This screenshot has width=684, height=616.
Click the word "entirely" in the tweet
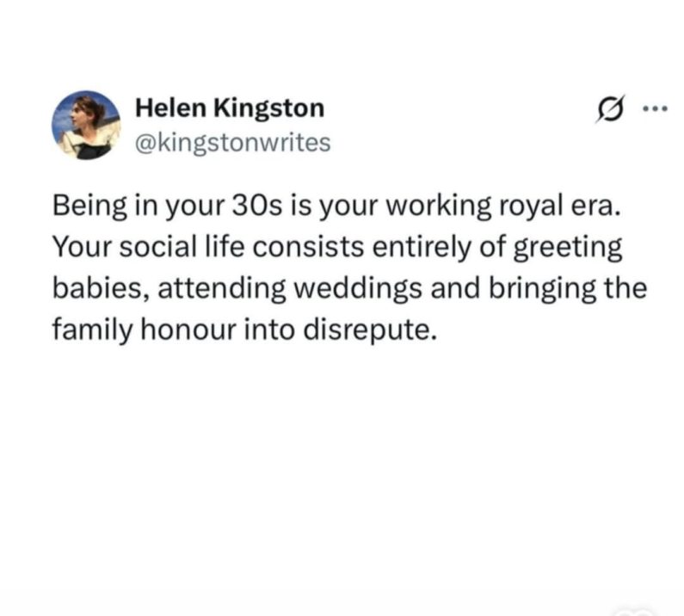422,248
